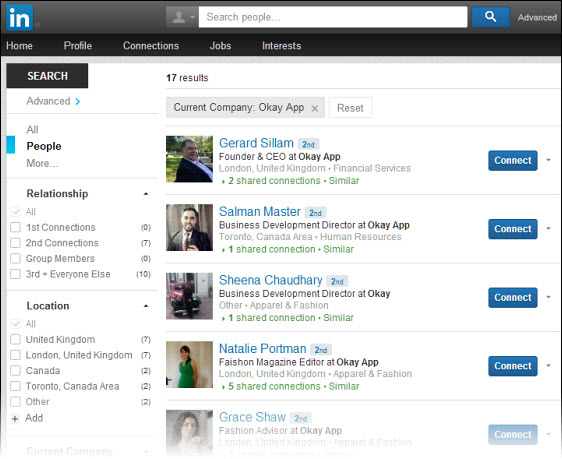Click the Search people input field

333,17
